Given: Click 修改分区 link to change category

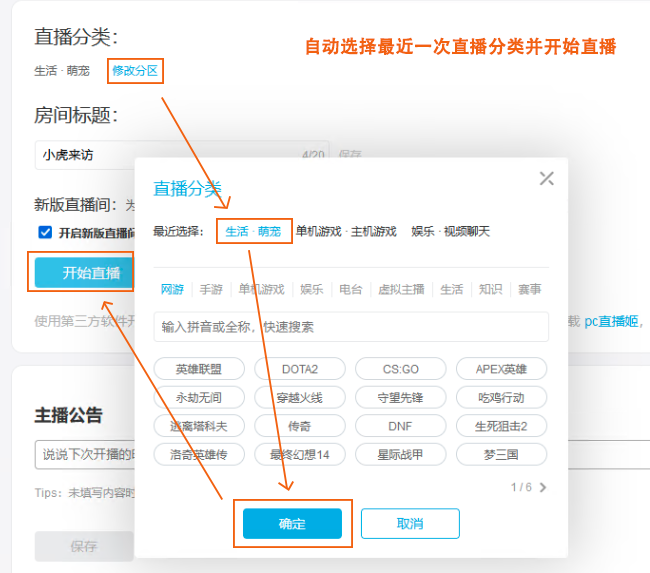Looking at the screenshot, I should [x=135, y=70].
